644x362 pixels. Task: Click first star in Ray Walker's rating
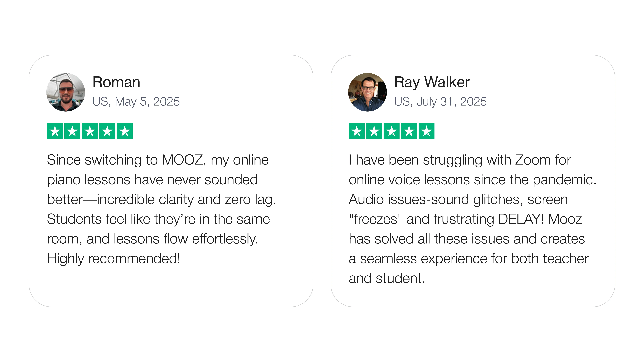tap(357, 131)
